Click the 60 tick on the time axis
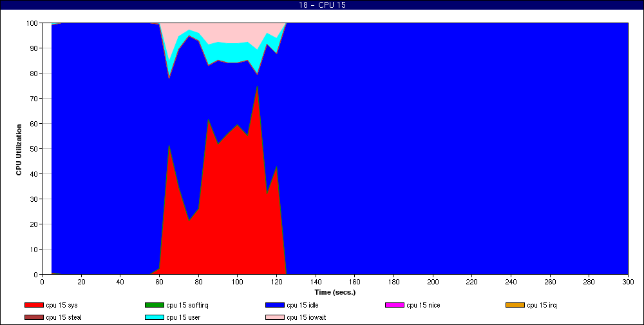The image size is (644, 325). pos(159,282)
